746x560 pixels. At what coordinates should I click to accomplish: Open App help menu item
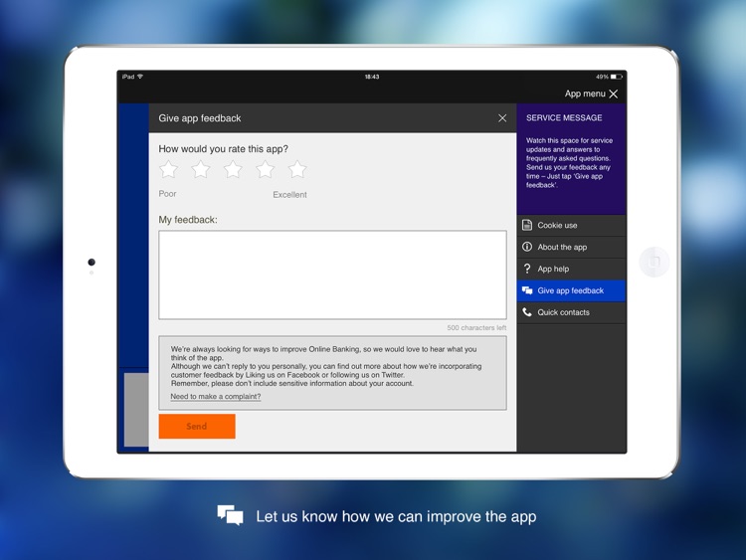point(571,269)
